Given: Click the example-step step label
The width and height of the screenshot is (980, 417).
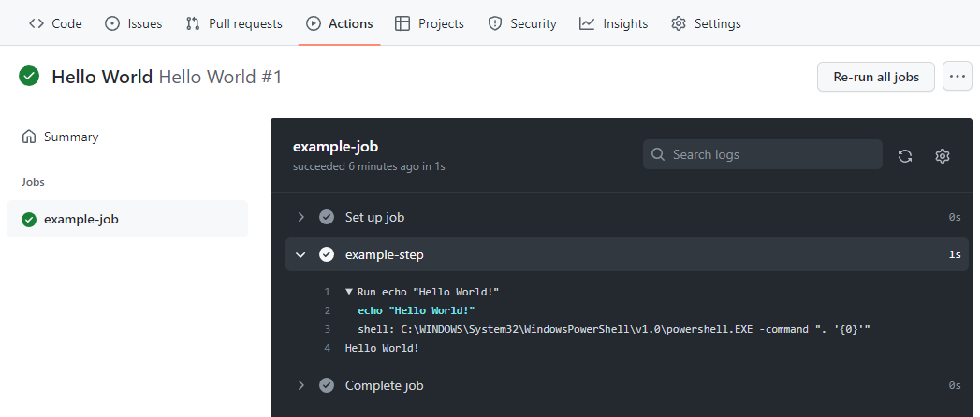Looking at the screenshot, I should [x=385, y=254].
